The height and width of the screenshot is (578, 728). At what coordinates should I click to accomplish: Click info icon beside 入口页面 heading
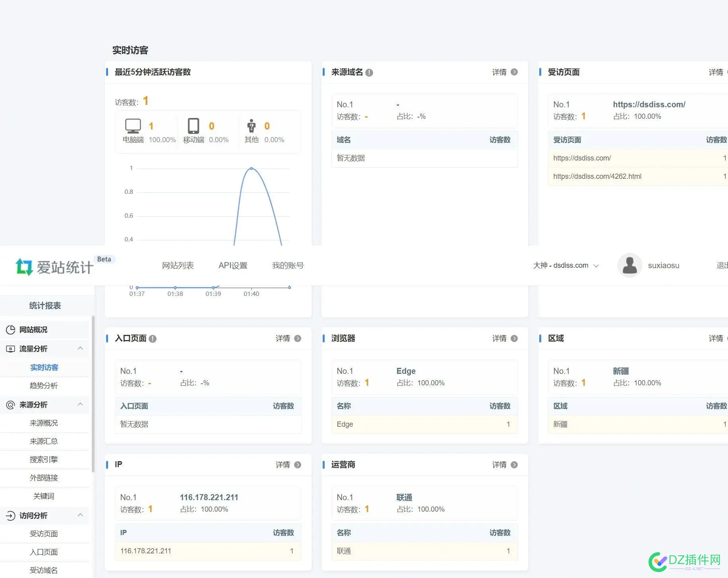[153, 339]
